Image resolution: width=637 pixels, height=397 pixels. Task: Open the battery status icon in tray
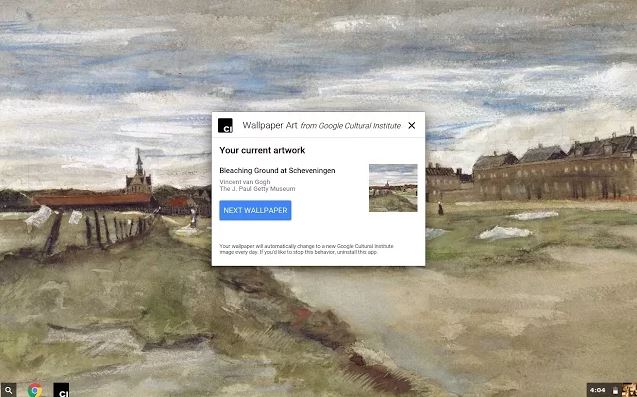pyautogui.click(x=615, y=390)
